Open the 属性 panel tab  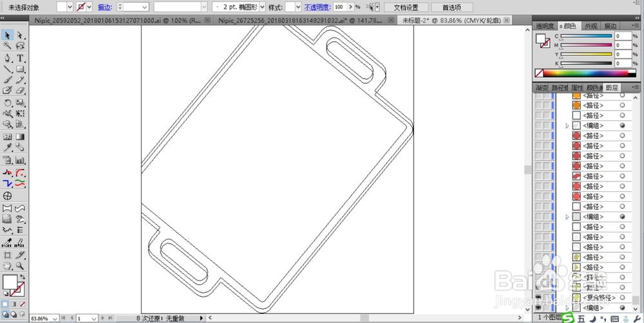click(576, 88)
